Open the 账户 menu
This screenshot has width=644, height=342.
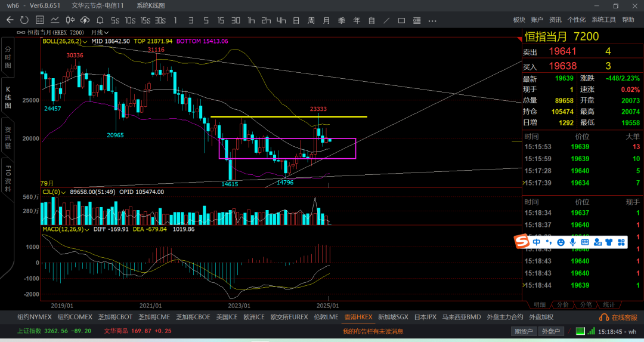pyautogui.click(x=537, y=20)
